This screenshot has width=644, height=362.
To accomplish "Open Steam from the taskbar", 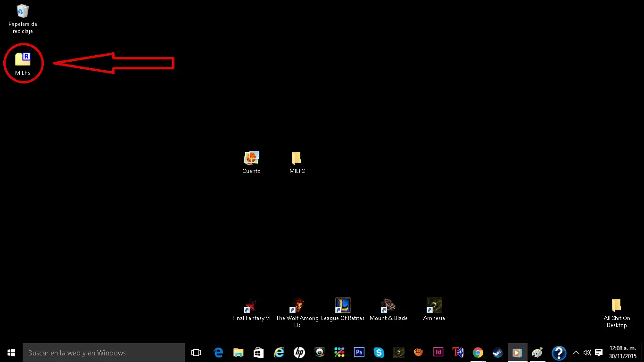I will coord(498,353).
